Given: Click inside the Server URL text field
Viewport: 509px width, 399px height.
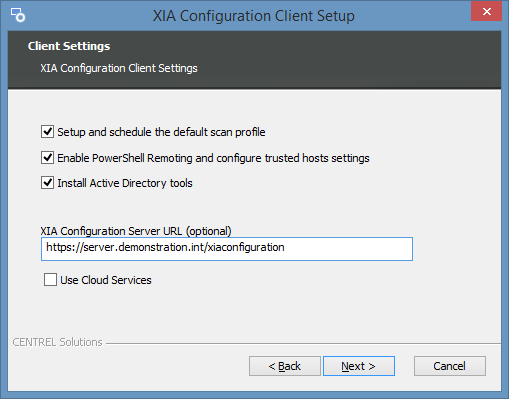Looking at the screenshot, I should point(227,249).
